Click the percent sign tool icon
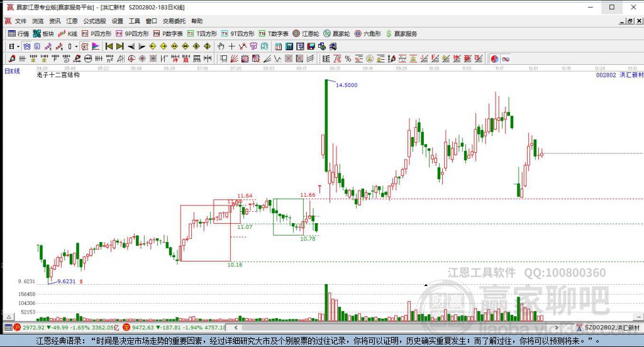The height and width of the screenshot is (347, 644). pos(348,58)
